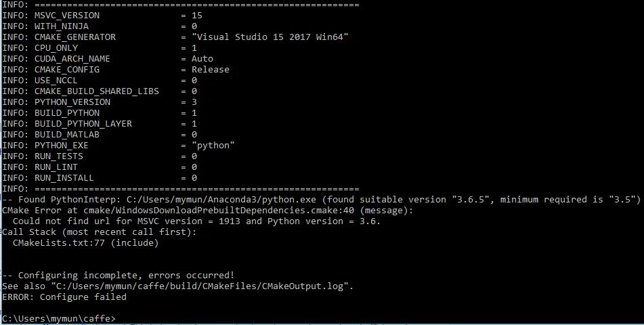
Task: Click the CMAKE_CONFIG Release value
Action: [211, 70]
